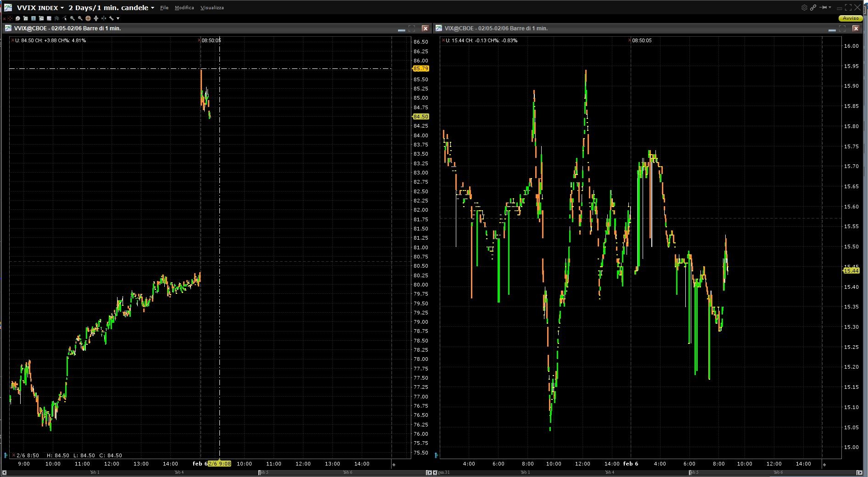Open chart settings with the wrench icon
The width and height of the screenshot is (868, 477).
112,18
